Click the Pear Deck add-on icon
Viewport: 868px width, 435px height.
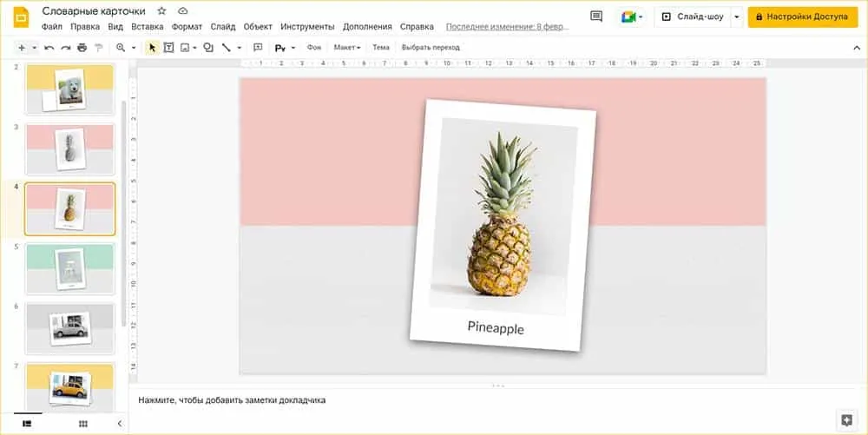click(280, 48)
